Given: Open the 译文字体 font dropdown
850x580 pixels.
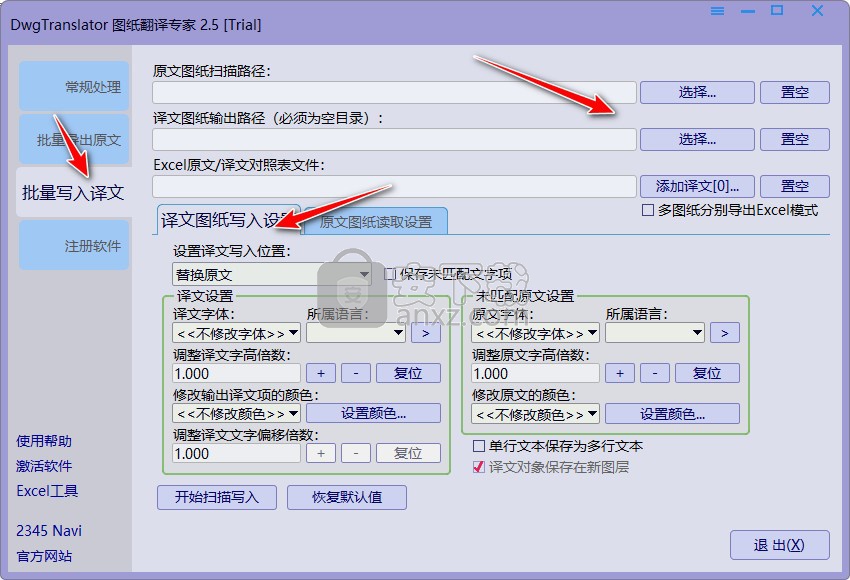Looking at the screenshot, I should (236, 333).
